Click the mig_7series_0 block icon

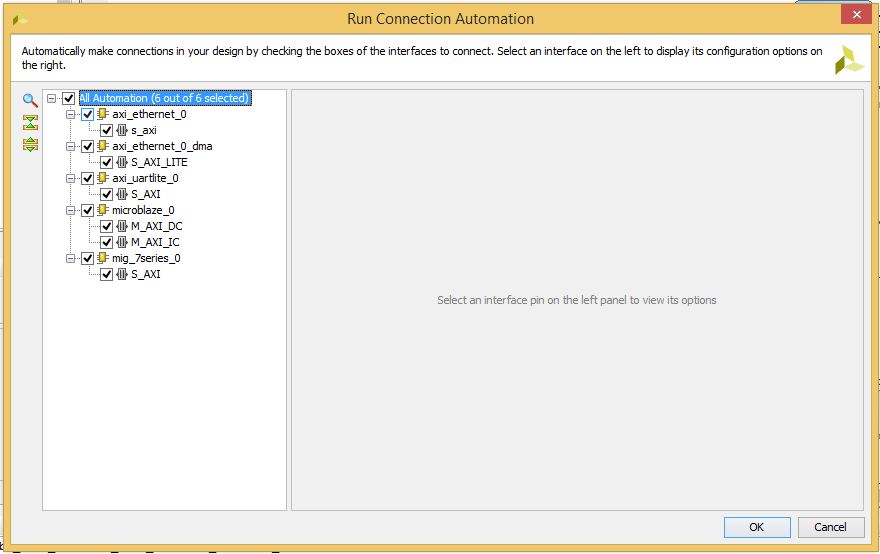coord(103,258)
